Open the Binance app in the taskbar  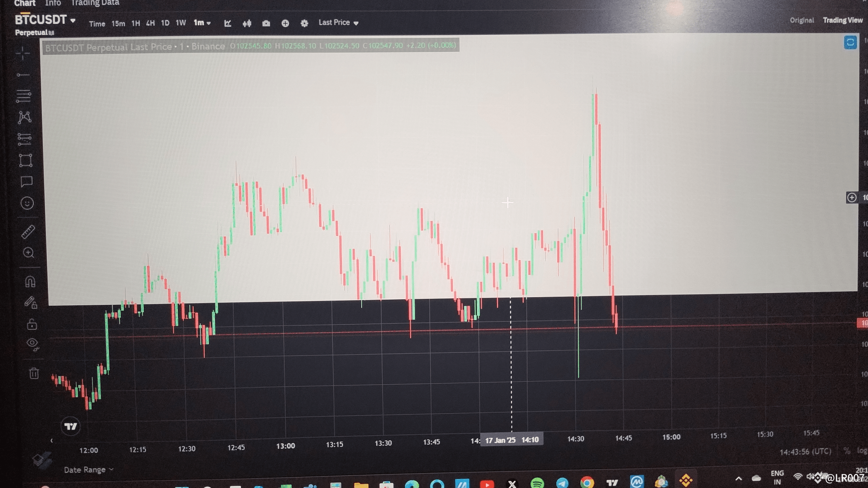685,481
